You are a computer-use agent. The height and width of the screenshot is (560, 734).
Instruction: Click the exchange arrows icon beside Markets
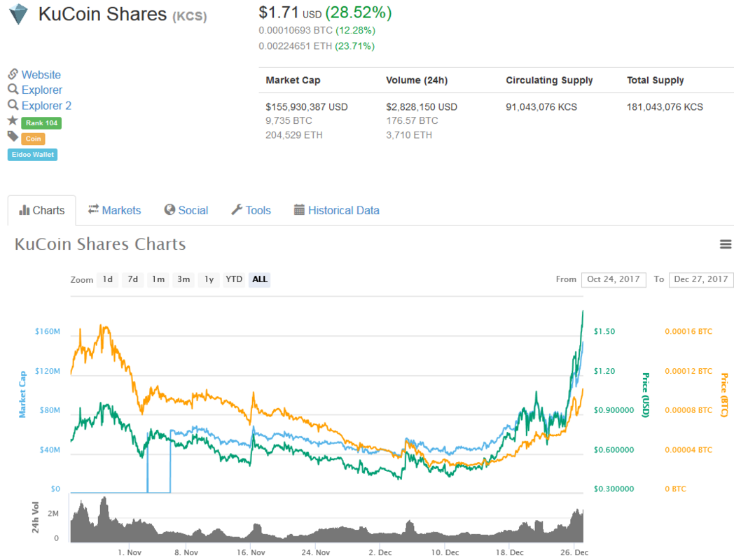(94, 209)
